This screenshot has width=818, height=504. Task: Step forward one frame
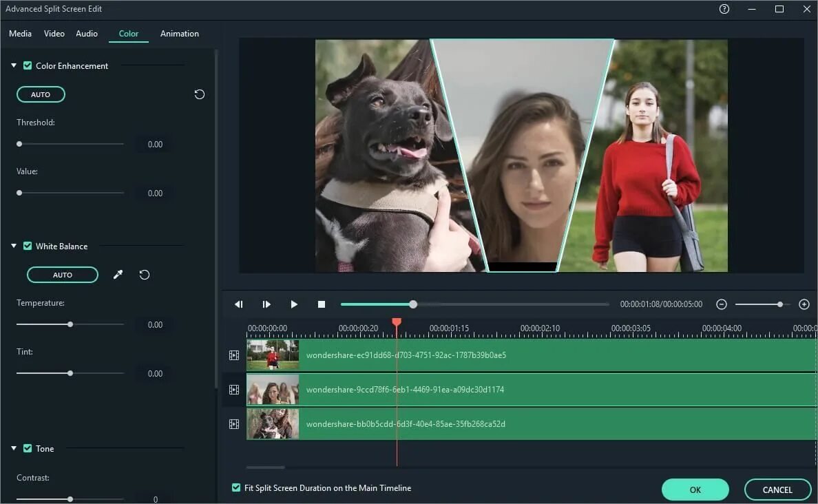click(x=266, y=304)
